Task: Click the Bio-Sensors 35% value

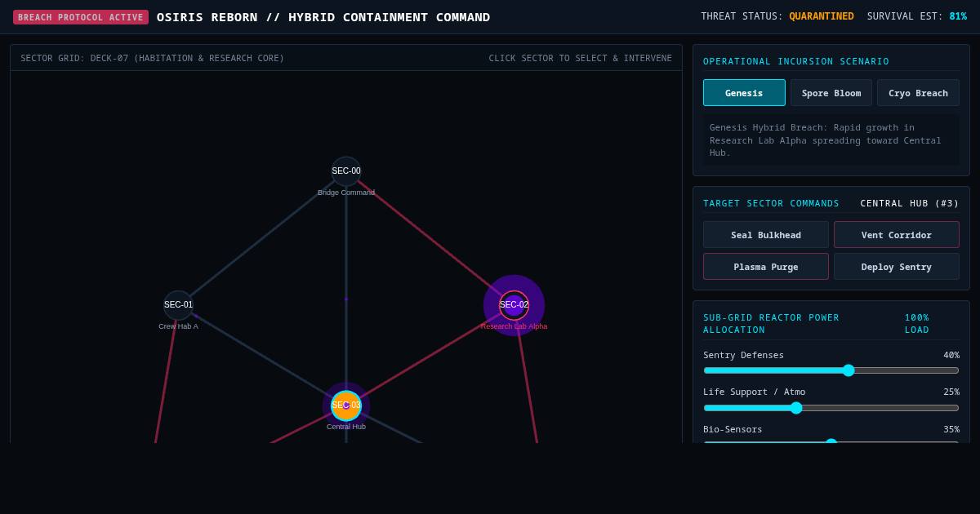Action: [x=951, y=430]
